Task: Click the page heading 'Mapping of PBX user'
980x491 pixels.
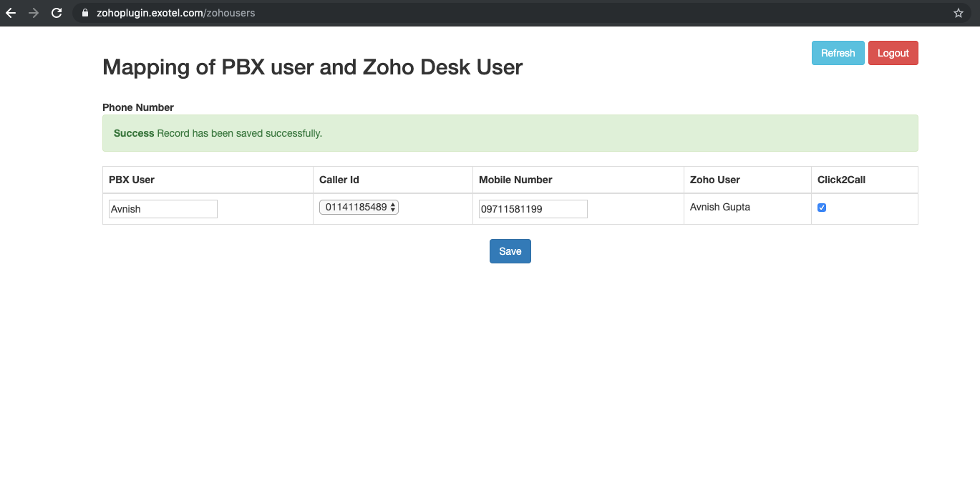Action: [313, 67]
